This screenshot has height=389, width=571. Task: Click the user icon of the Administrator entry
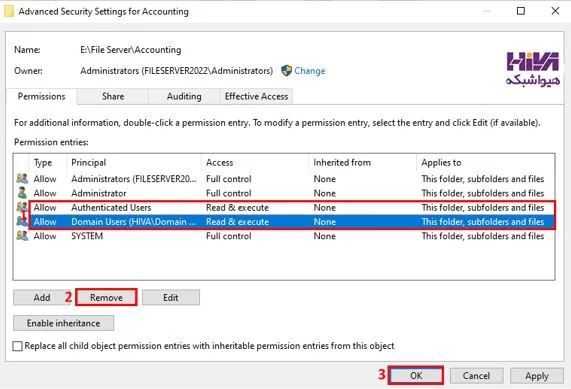point(22,193)
